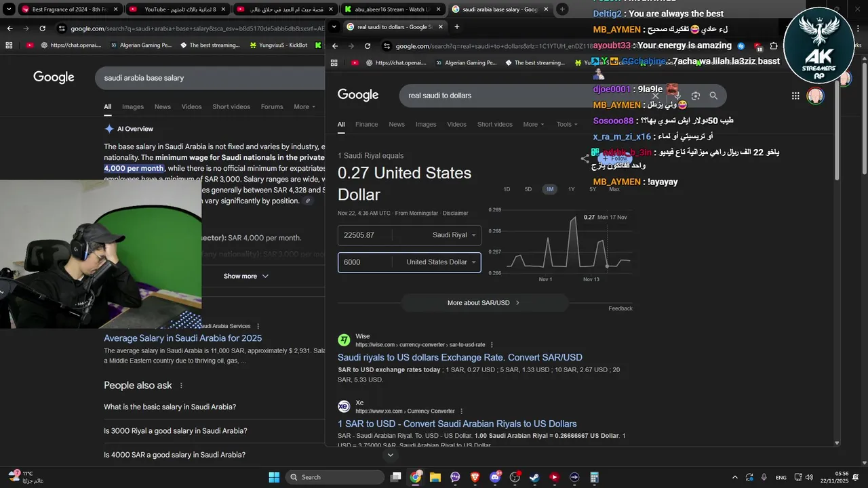This screenshot has width=868, height=488.
Task: Open tab search dropdown in front window
Action: pyautogui.click(x=334, y=27)
